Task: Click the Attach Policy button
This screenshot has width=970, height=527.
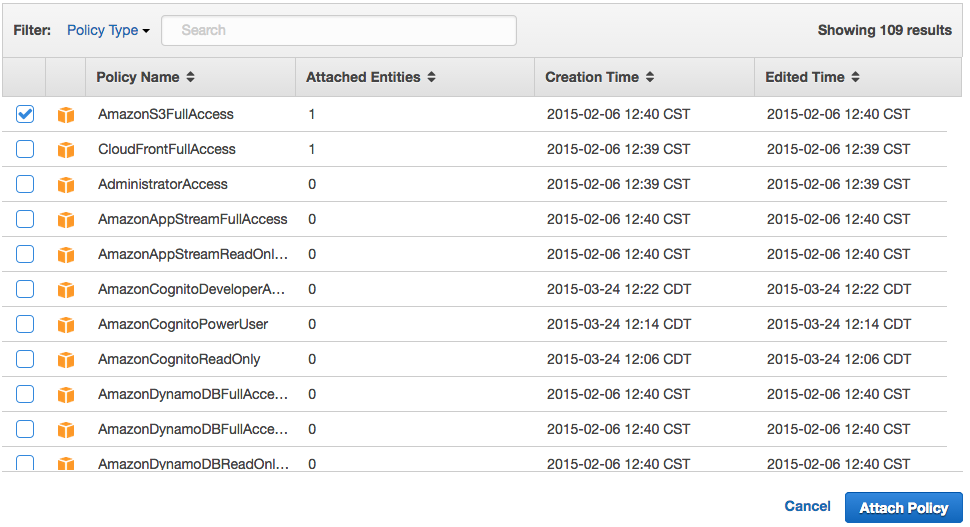Action: [903, 508]
